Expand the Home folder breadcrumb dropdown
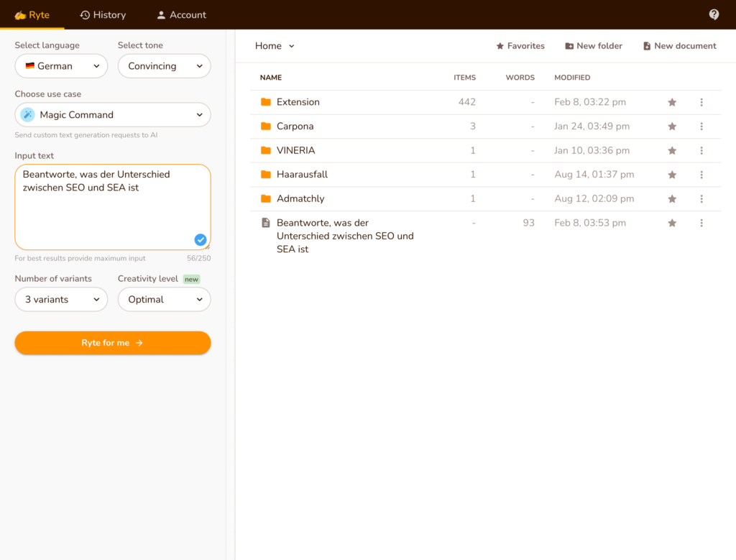Screen dimensions: 736x560 (x=275, y=46)
